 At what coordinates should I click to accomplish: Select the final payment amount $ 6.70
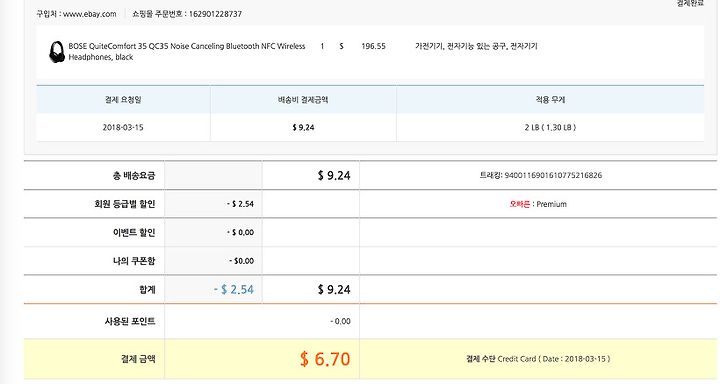coord(325,359)
